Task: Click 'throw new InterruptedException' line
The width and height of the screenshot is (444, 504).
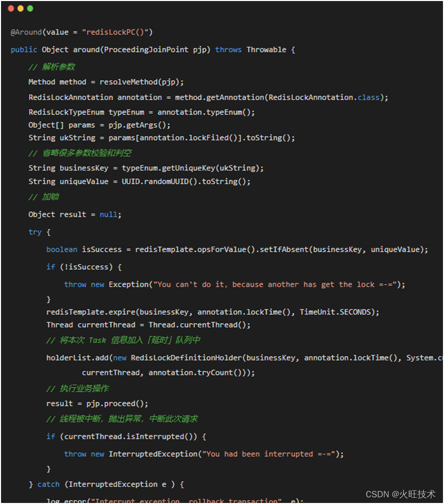Action: (203, 454)
